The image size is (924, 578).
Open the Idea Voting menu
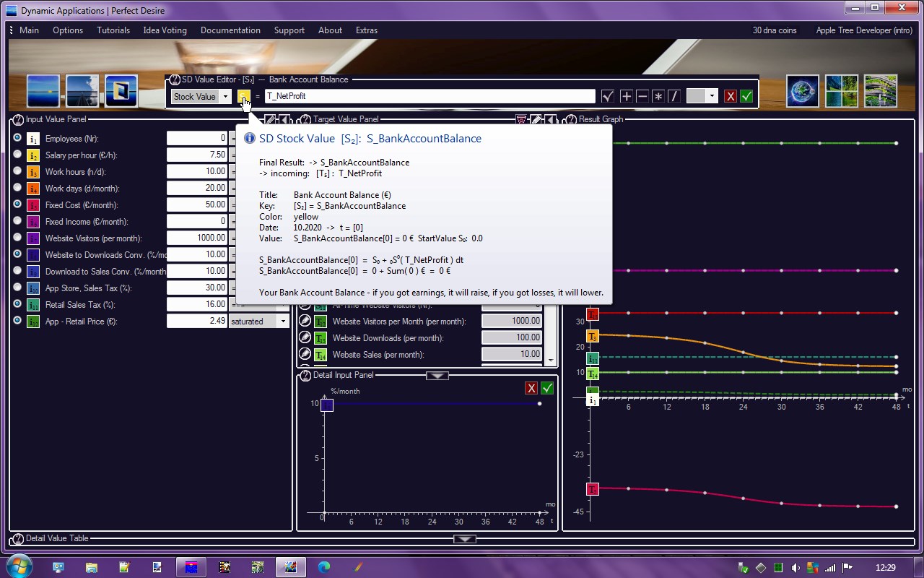pyautogui.click(x=165, y=30)
